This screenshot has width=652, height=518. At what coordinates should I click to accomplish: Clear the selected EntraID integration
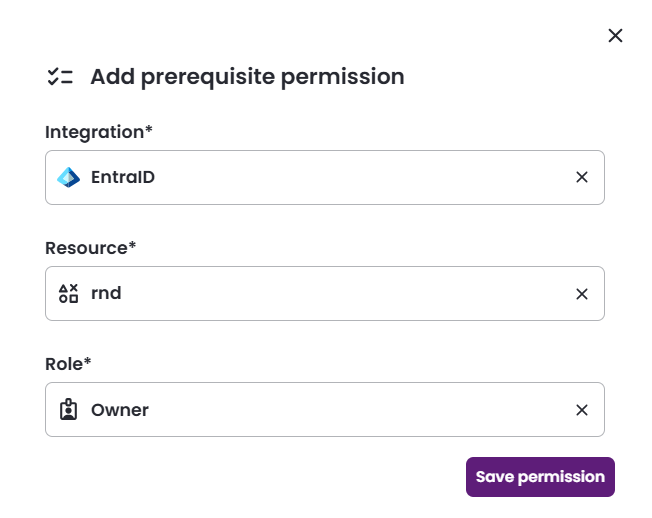(x=582, y=178)
